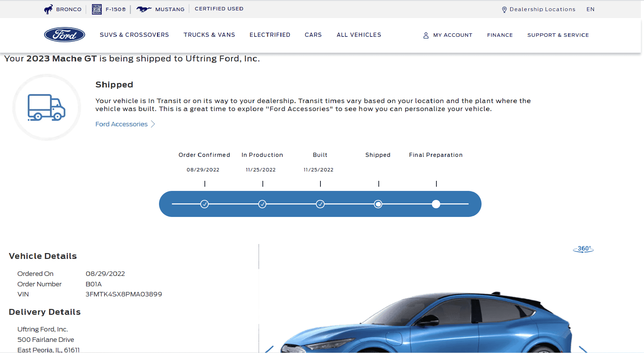Click the Vehicle Details heading

point(43,256)
